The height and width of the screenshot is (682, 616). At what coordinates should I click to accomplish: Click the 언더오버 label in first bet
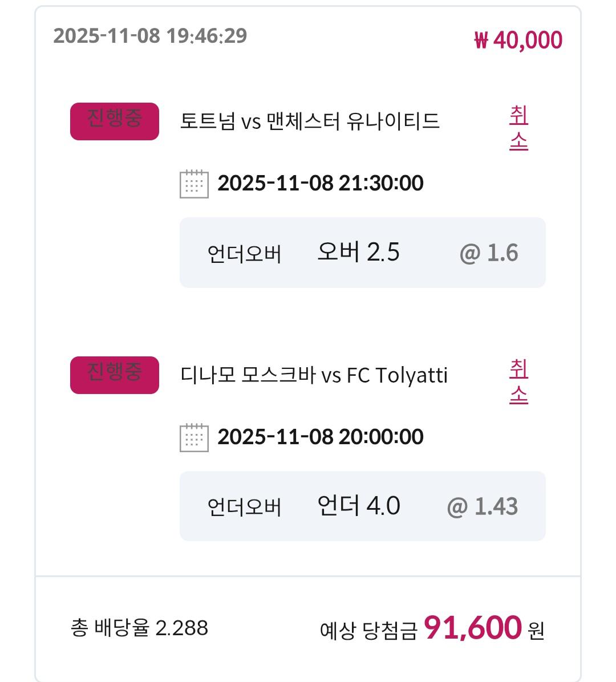pos(244,254)
